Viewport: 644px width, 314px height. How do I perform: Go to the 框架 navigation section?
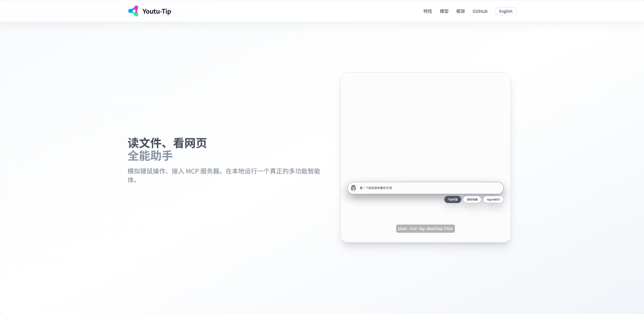click(x=460, y=11)
